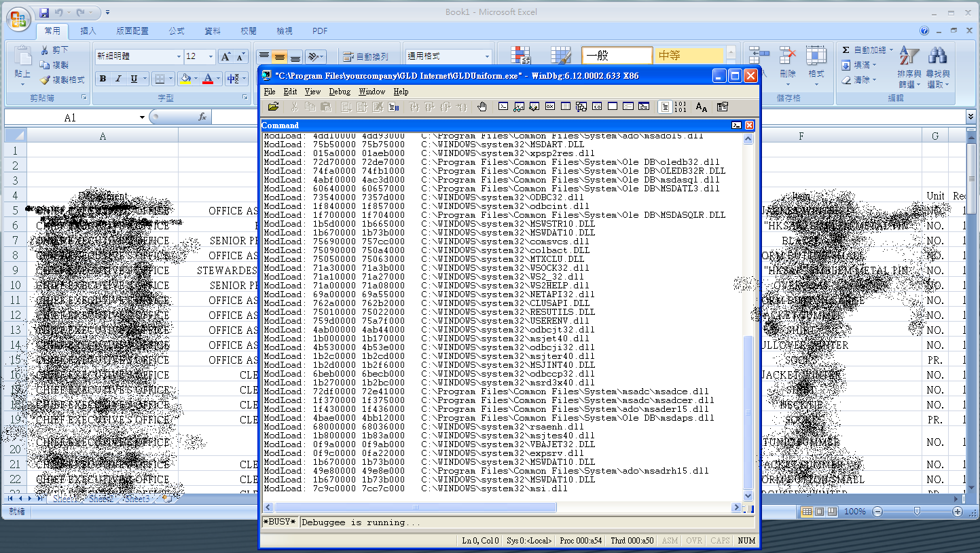Toggle Italic in Excel ribbon
The image size is (980, 553).
click(118, 79)
